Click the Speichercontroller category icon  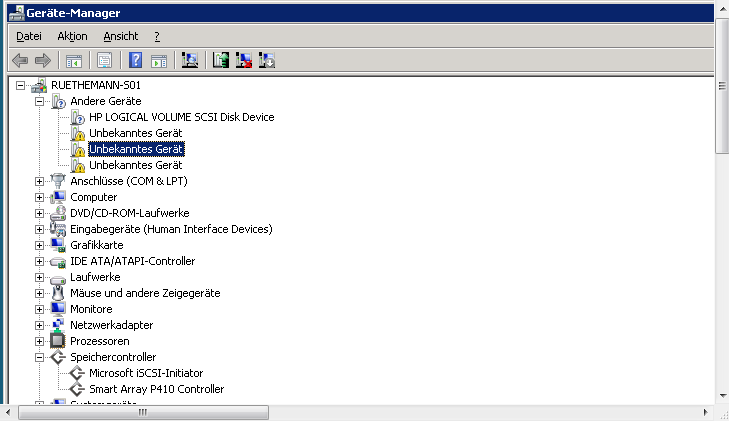[58, 357]
